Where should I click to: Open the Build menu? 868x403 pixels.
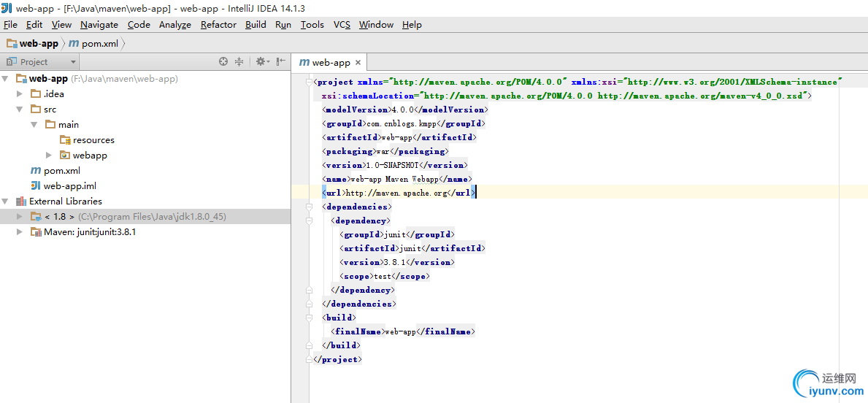tap(256, 24)
